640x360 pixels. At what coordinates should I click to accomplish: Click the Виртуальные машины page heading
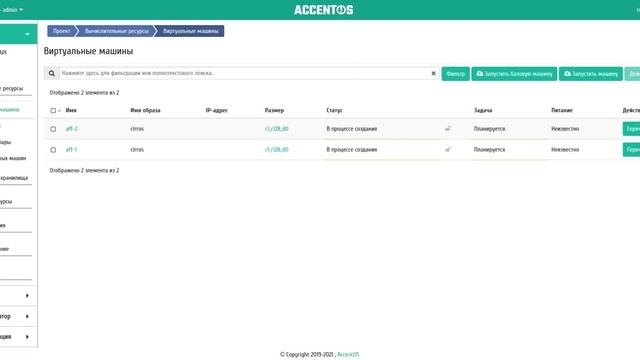point(88,51)
